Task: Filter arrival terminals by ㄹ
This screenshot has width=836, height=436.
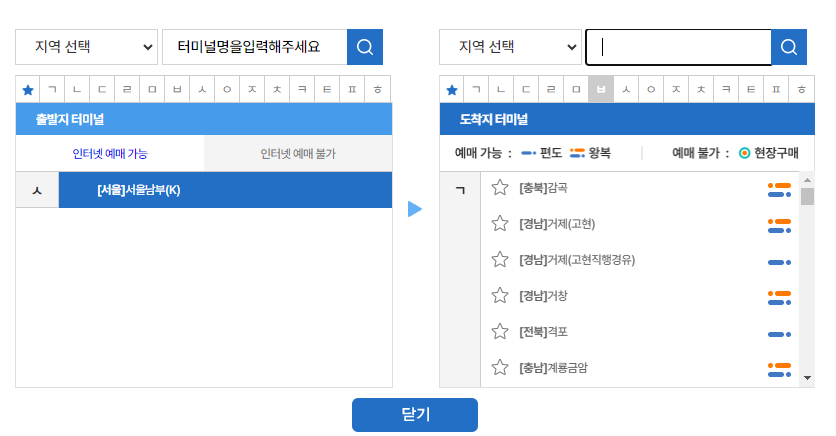Action: click(551, 90)
